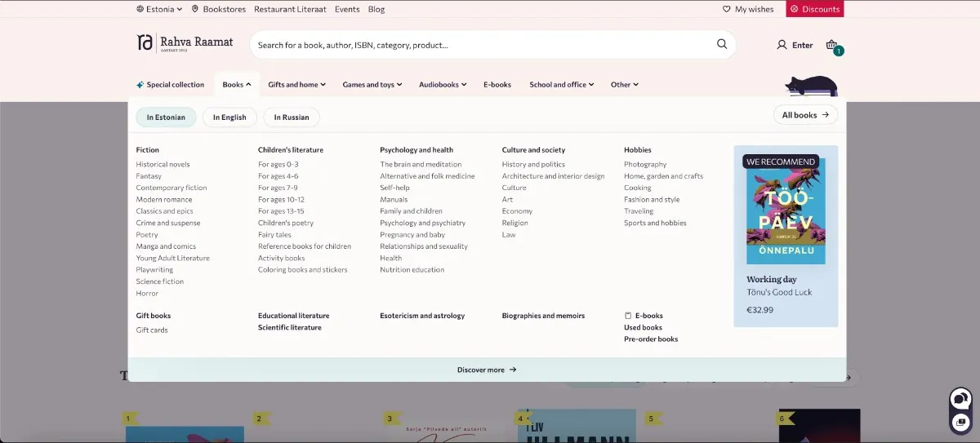Open Coloring books and stickers
This screenshot has width=980, height=443.
click(303, 269)
